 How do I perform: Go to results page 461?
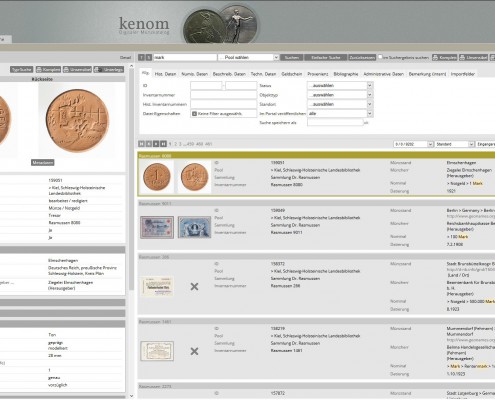208,144
